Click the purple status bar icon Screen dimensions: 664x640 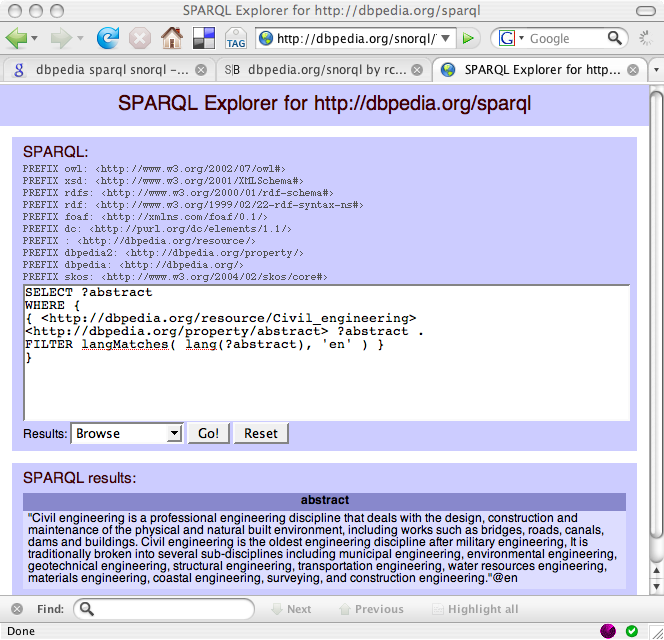pos(608,631)
